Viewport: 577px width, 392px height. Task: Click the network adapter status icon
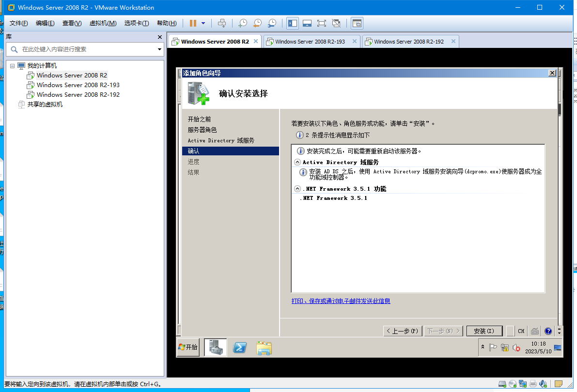(523, 384)
